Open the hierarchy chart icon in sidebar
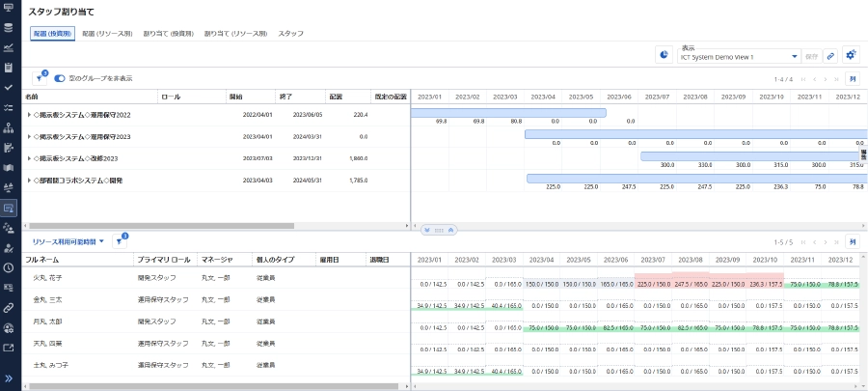868x391 pixels. (9, 127)
